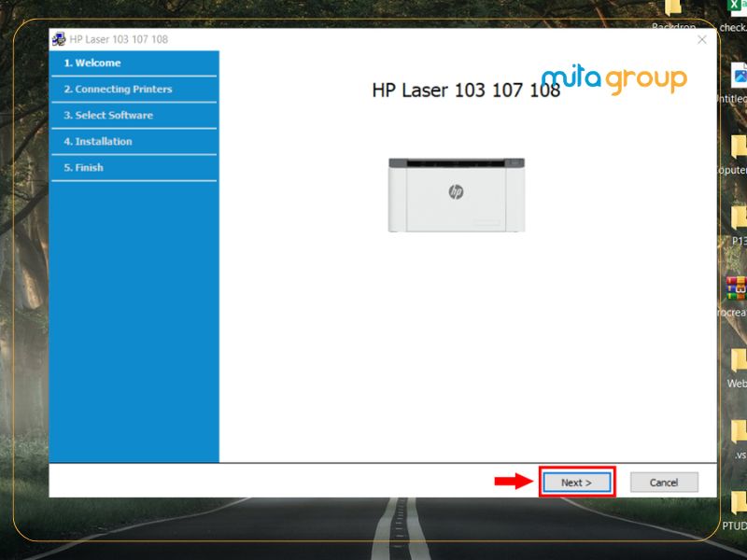This screenshot has height=560, width=747.
Task: Open the Web folder on desktop
Action: [739, 360]
